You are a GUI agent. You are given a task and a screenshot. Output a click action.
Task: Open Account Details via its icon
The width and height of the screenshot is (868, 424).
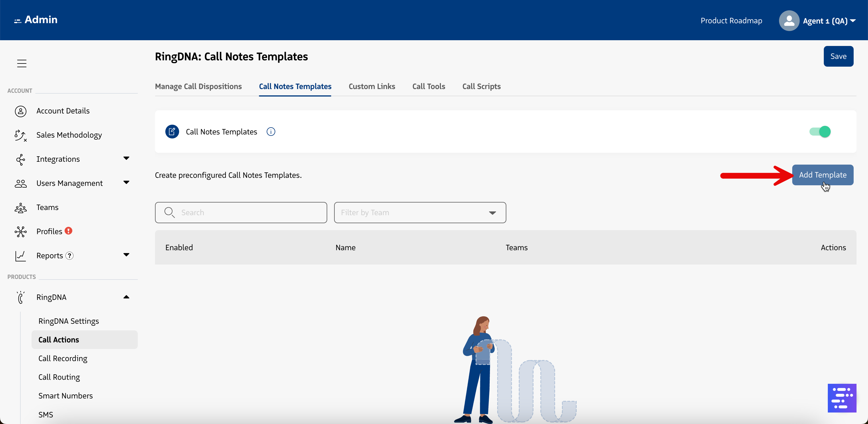tap(21, 111)
